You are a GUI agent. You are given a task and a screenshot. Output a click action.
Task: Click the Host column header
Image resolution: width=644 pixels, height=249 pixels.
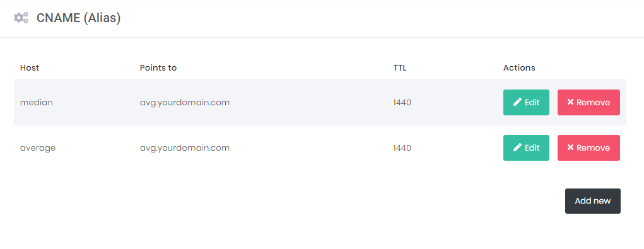click(x=30, y=67)
